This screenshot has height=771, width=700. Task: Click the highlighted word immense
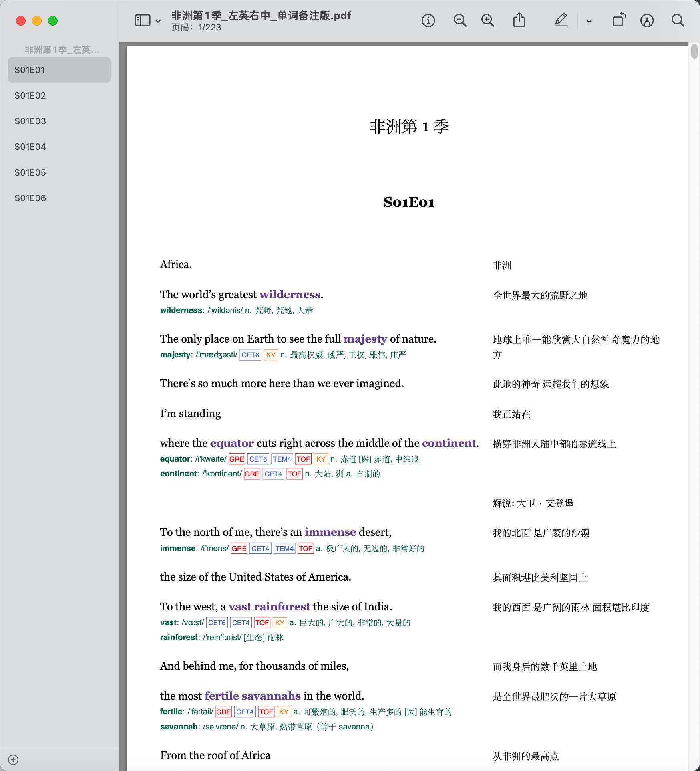click(x=330, y=532)
